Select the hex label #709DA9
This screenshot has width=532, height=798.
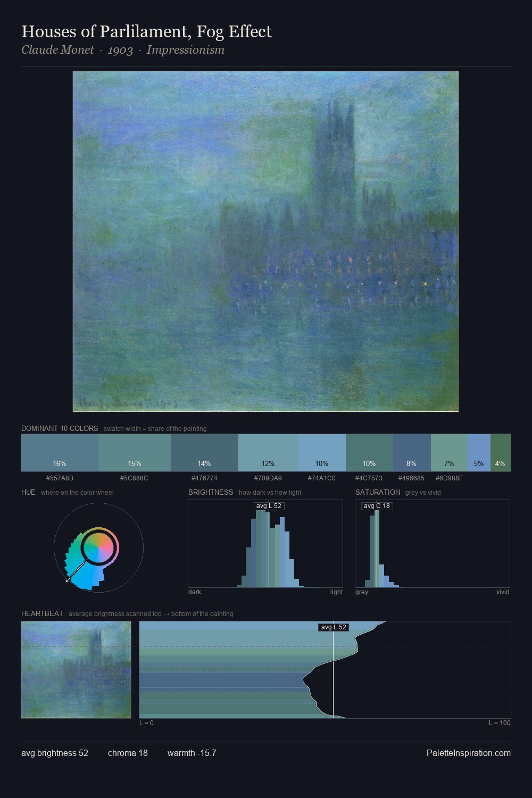coord(268,478)
